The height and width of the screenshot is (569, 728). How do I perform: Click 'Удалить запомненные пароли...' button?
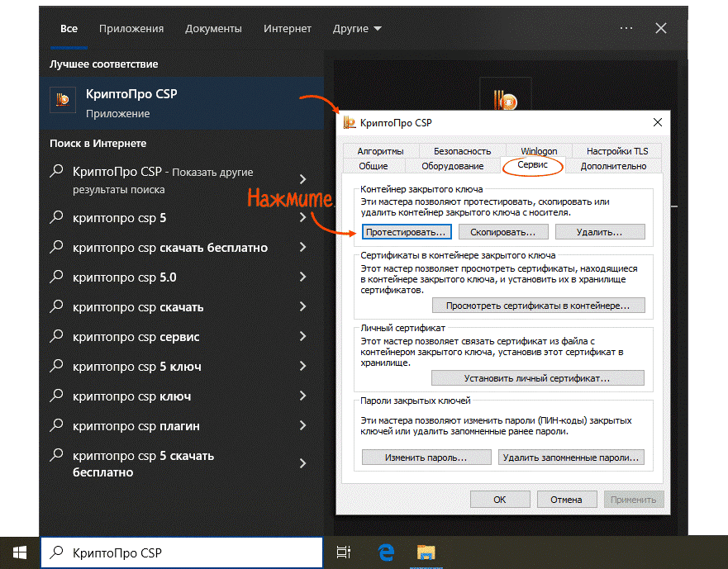pyautogui.click(x=571, y=458)
